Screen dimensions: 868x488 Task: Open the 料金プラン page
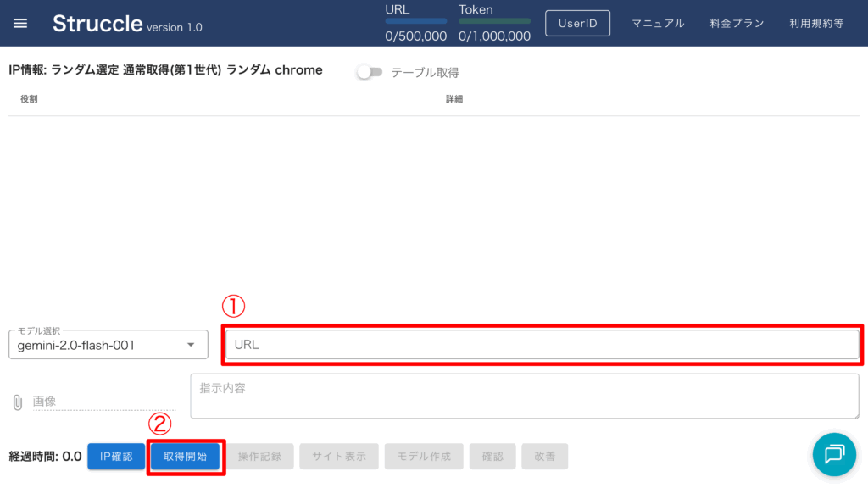[737, 24]
